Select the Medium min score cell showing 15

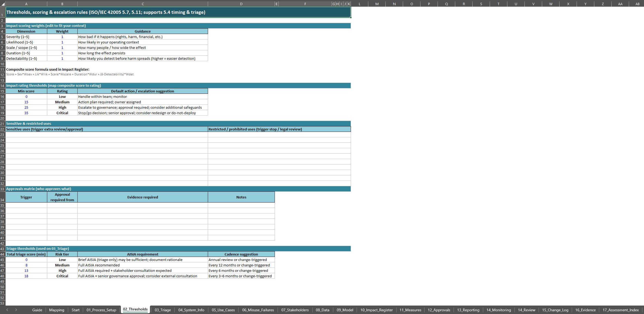coord(26,102)
